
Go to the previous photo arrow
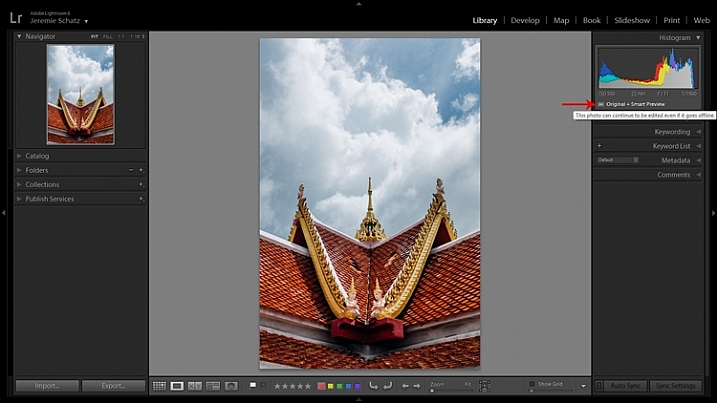tap(405, 386)
